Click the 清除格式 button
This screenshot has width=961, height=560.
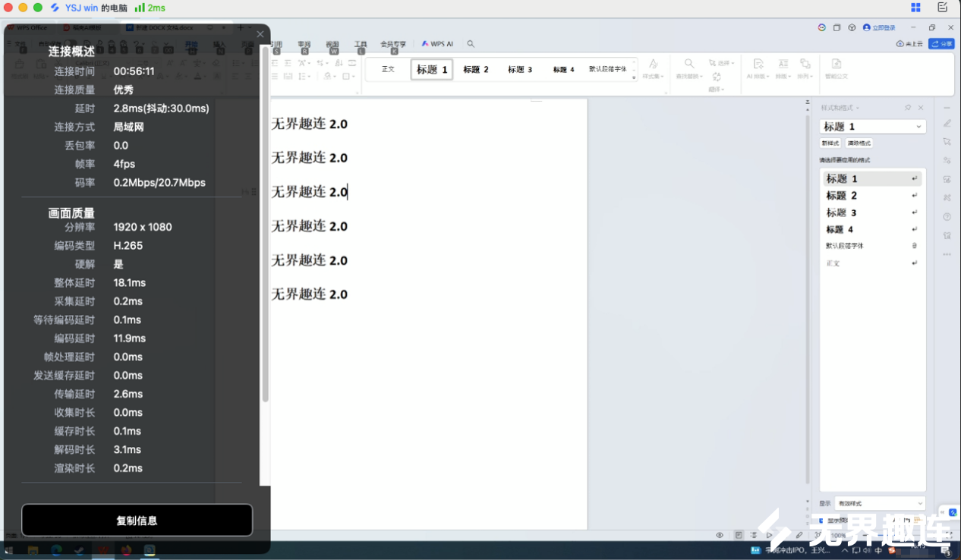859,143
